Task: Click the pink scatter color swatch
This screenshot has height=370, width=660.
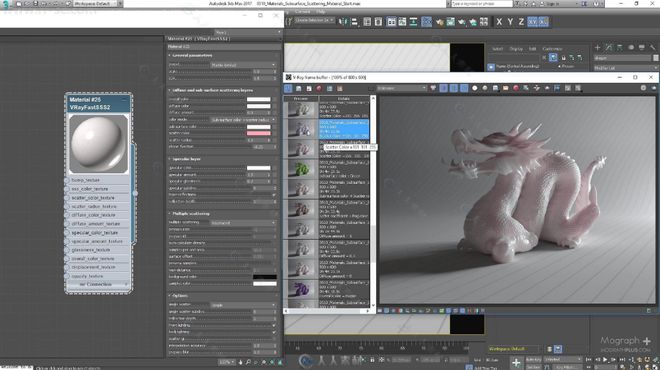Action: [258, 133]
